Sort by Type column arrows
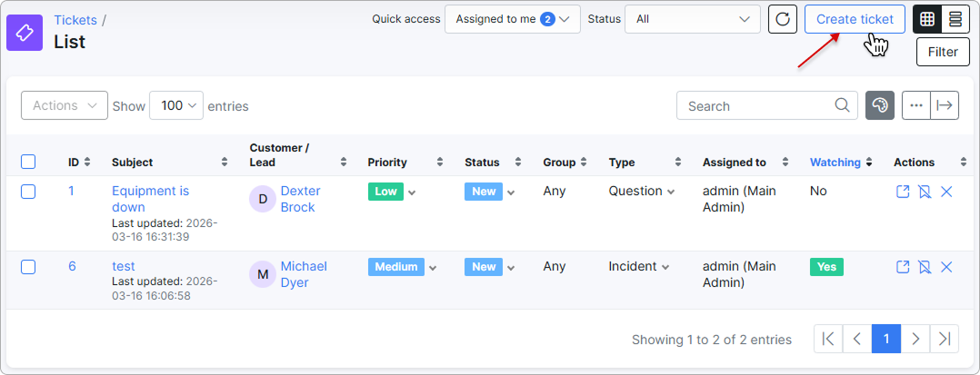 pos(677,163)
